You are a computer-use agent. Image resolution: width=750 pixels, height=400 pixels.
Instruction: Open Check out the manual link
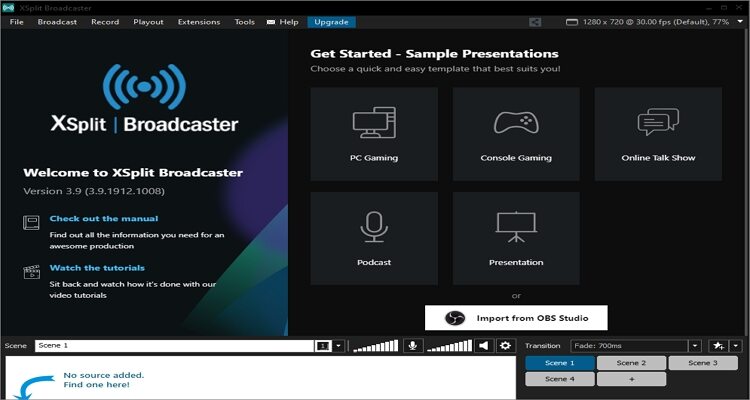(104, 219)
